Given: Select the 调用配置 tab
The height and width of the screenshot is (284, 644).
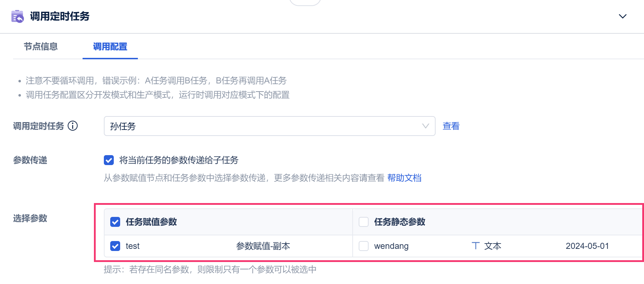Looking at the screenshot, I should pos(110,47).
